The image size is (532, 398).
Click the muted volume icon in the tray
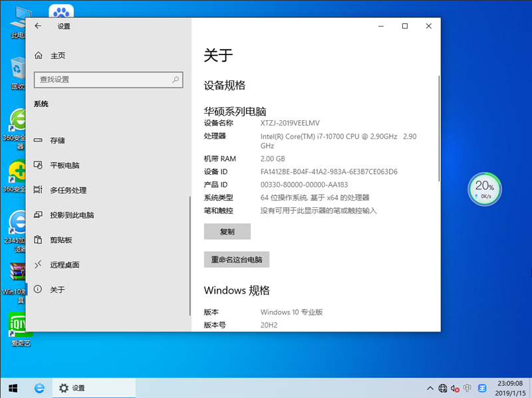point(455,388)
